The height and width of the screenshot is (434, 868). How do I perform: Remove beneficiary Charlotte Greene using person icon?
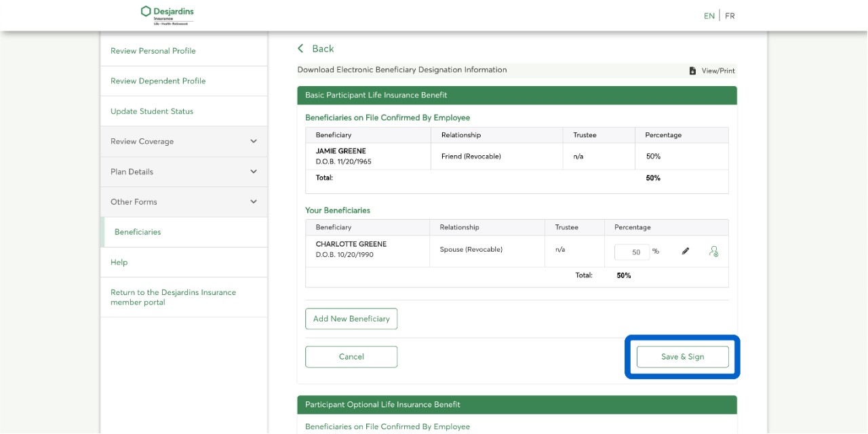[713, 252]
